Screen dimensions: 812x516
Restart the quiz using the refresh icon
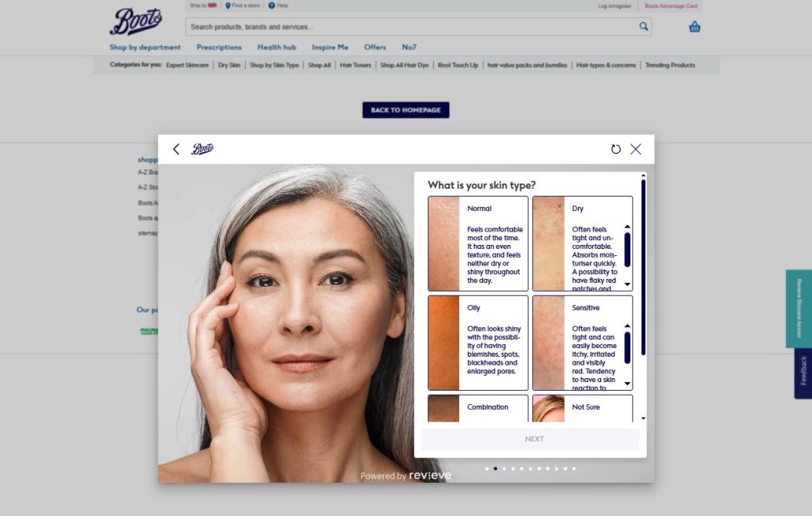tap(616, 149)
